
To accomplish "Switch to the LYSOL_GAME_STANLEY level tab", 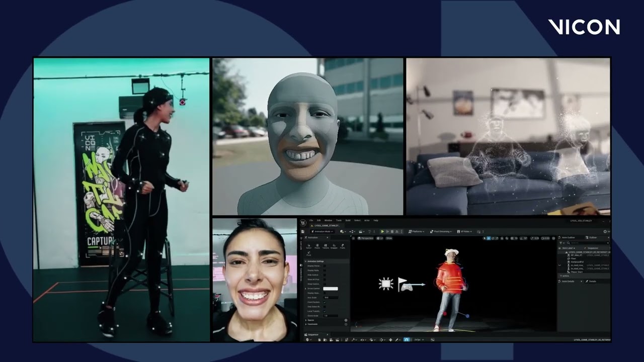I will [x=327, y=226].
